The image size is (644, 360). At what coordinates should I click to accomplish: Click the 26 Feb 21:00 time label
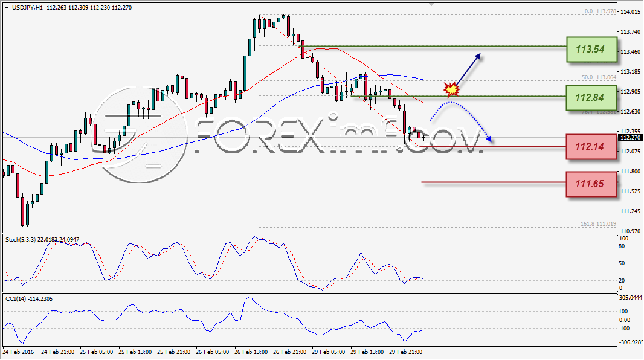[289, 352]
